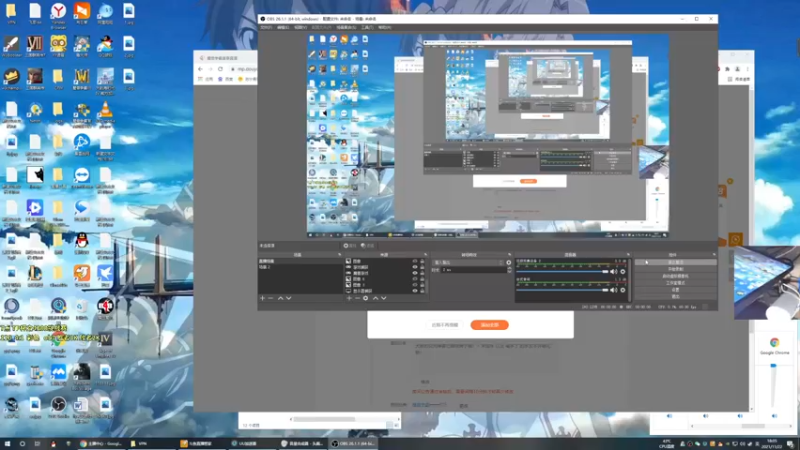Screen dimensions: 800x450
Task: Toggle visibility of the fifth source row
Action: coord(415,285)
